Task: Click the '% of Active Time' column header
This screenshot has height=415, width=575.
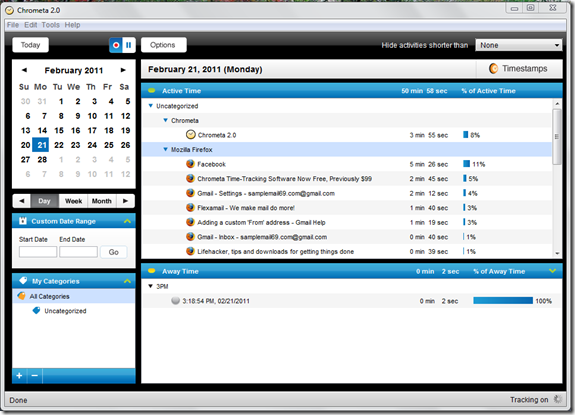Action: [488, 91]
